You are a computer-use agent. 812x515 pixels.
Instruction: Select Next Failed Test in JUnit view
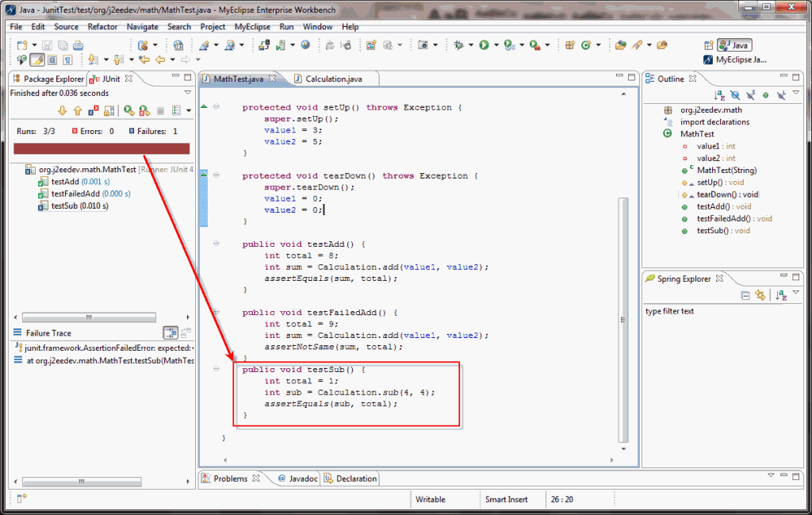62,111
